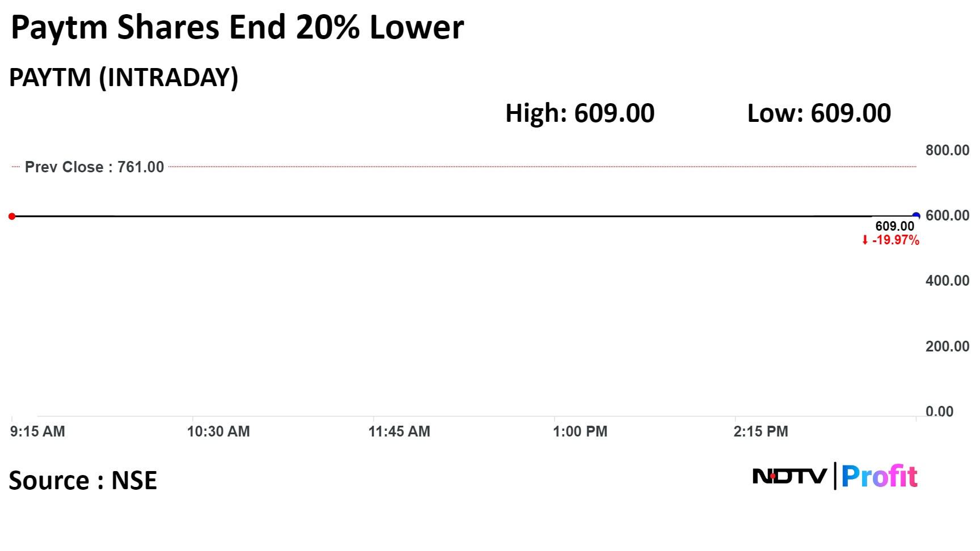The height and width of the screenshot is (551, 980).
Task: Select the High: 609.00 value
Action: [x=580, y=113]
